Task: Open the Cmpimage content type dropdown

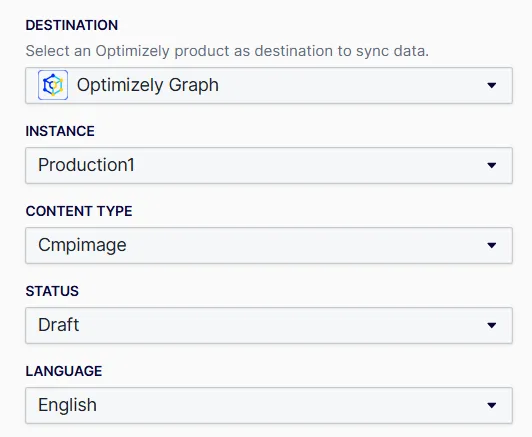Action: tap(269, 245)
